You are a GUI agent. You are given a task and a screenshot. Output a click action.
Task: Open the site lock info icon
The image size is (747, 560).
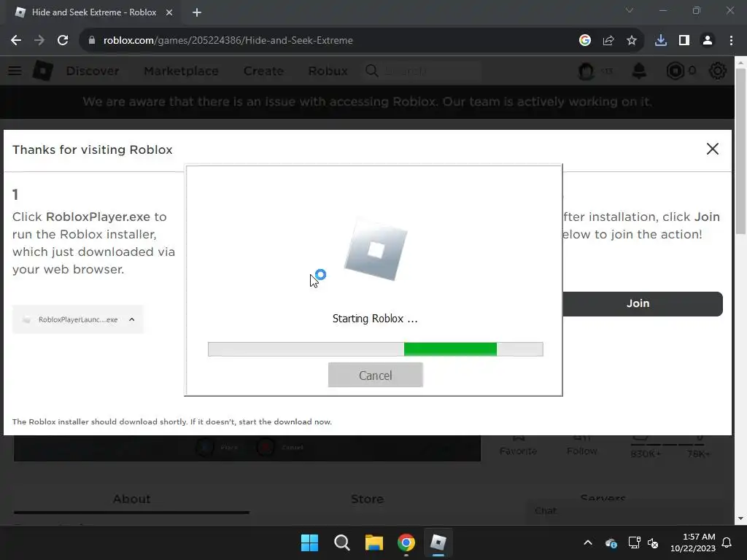point(92,41)
